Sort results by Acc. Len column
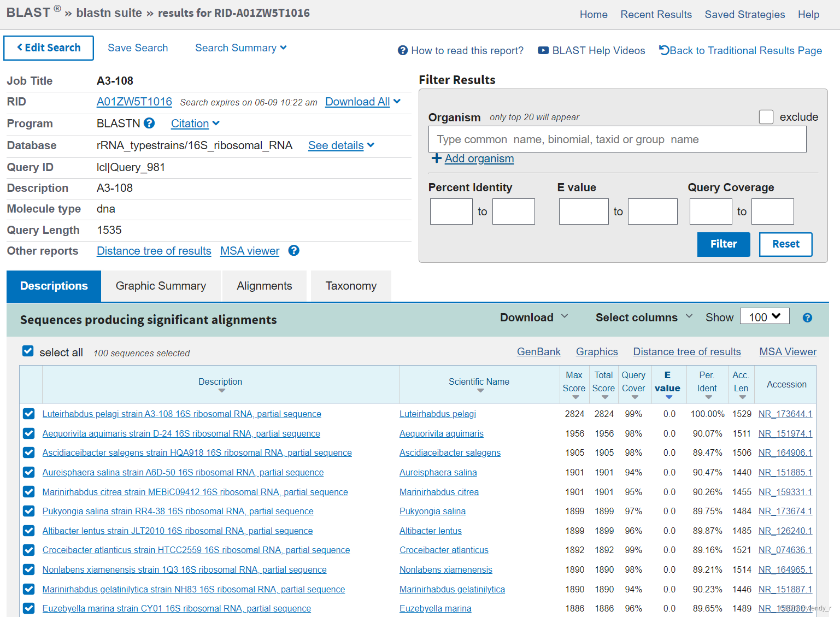Image resolution: width=840 pixels, height=617 pixels. pyautogui.click(x=742, y=397)
